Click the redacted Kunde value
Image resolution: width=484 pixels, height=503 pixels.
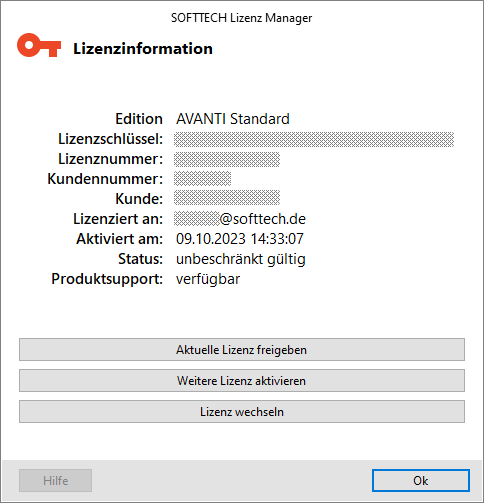227,198
